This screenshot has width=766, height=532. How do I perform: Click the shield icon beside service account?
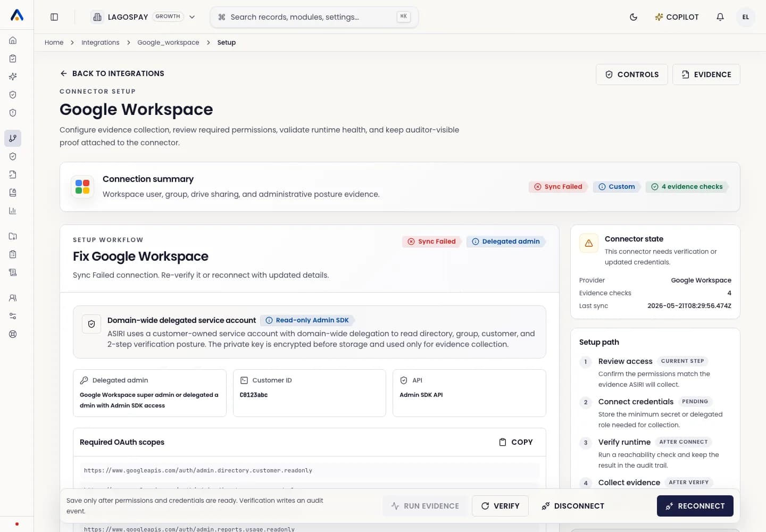(91, 324)
